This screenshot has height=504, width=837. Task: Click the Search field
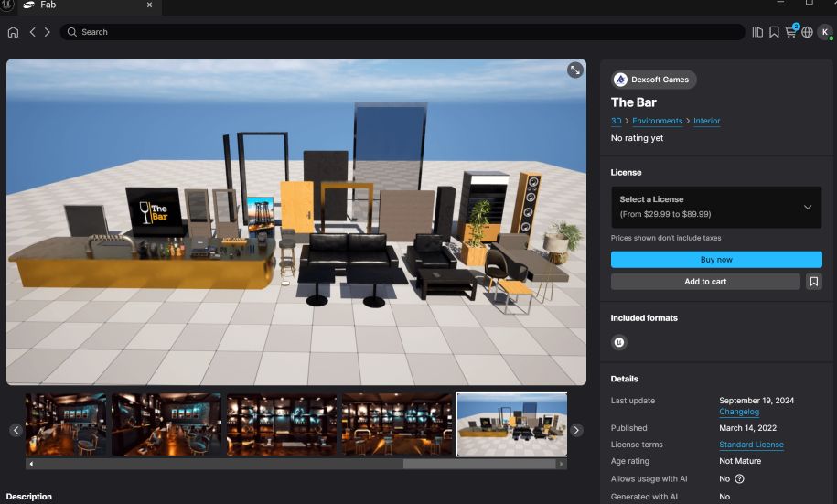click(402, 32)
